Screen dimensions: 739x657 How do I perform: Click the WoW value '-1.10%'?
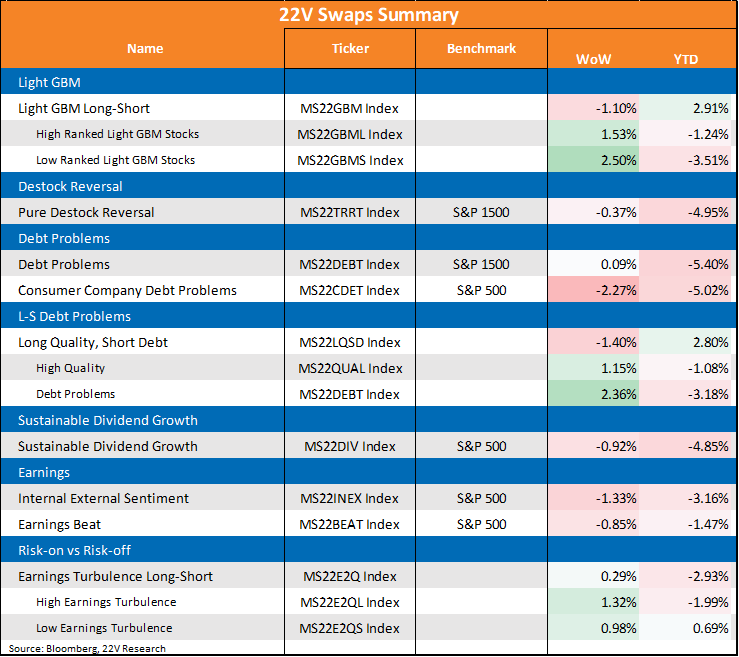616,108
